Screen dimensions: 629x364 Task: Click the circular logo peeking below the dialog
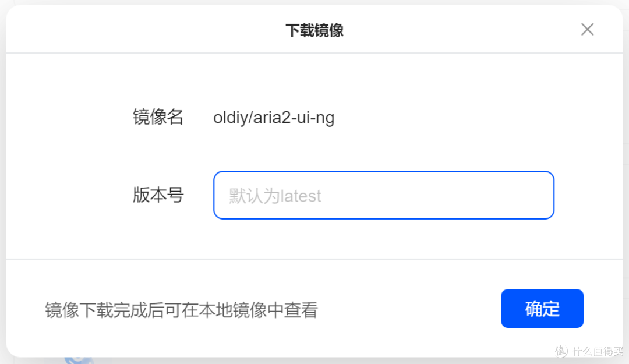(79, 360)
